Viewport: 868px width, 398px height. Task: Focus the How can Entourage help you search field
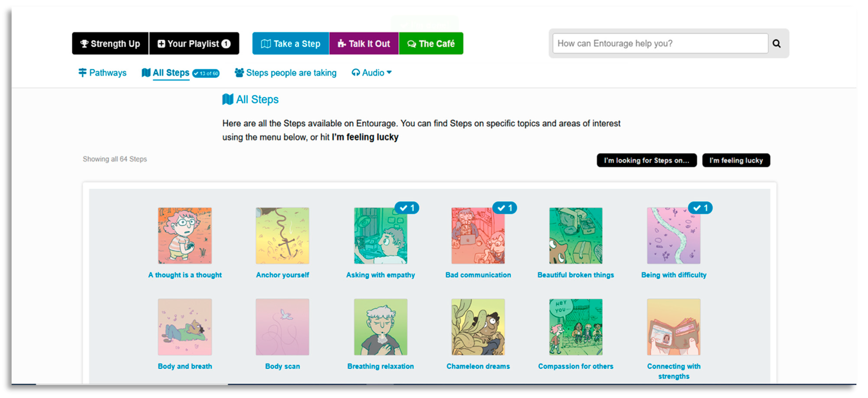tap(659, 44)
